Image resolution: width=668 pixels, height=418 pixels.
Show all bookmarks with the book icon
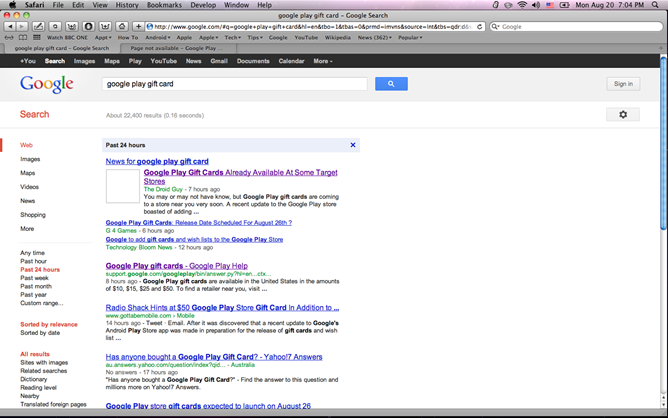(23, 37)
